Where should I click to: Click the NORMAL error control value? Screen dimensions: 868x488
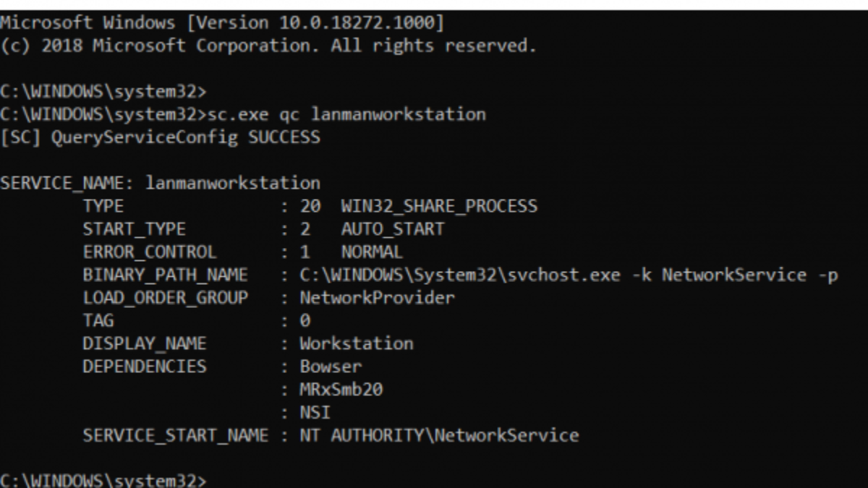(371, 252)
